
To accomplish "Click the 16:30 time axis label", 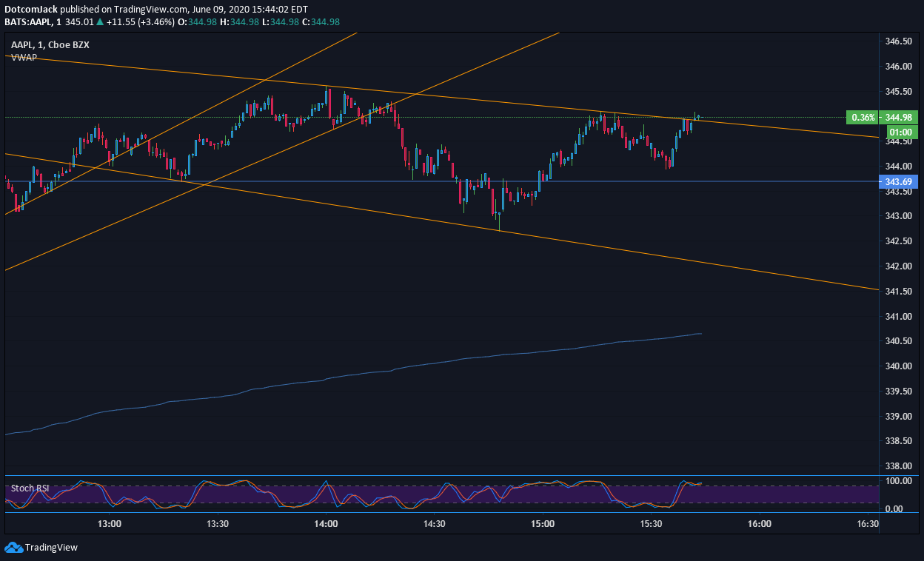I will pyautogui.click(x=867, y=524).
